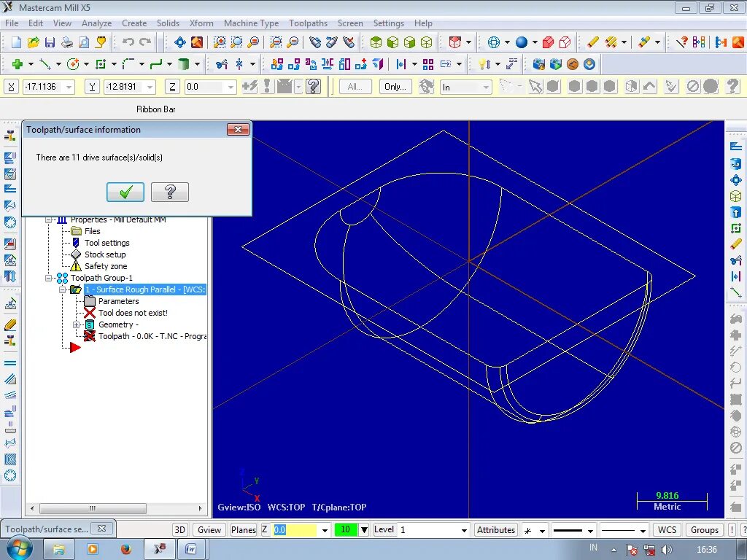The height and width of the screenshot is (560, 747).
Task: Click the Windows Start button
Action: [x=19, y=548]
